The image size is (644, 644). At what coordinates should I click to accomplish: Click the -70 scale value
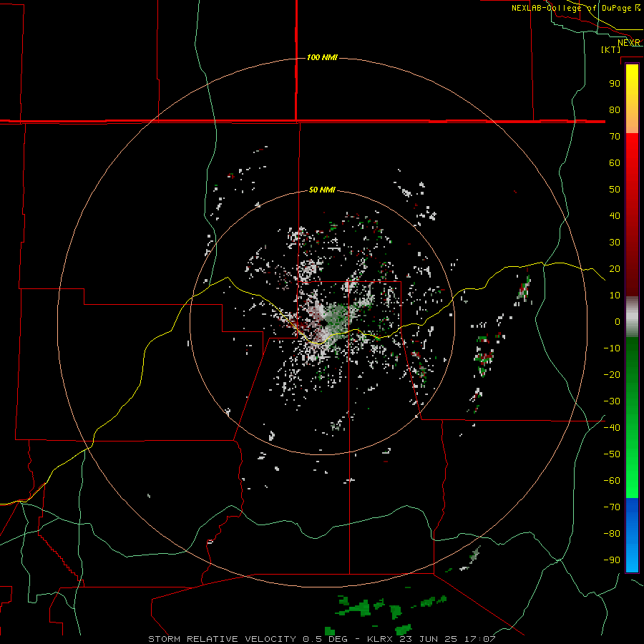point(612,507)
